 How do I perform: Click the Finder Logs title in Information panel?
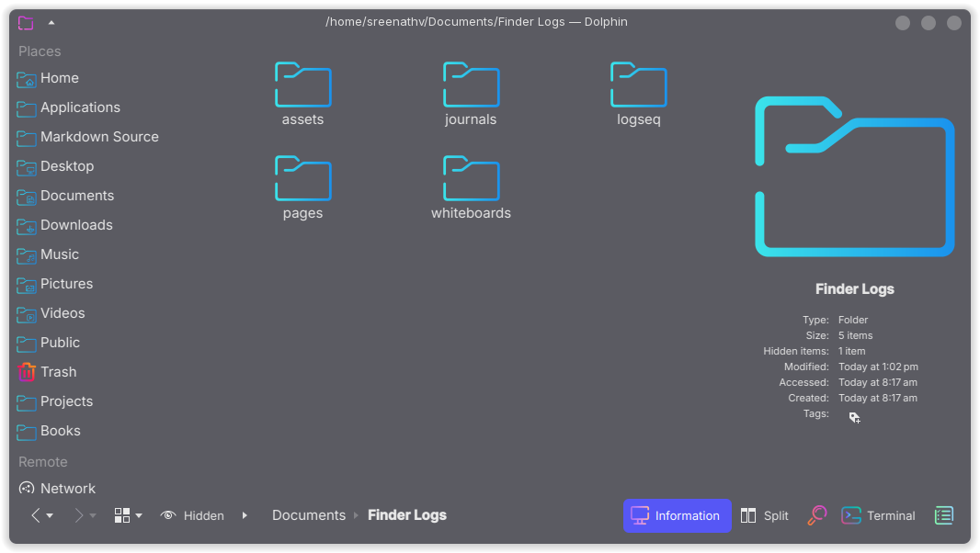[854, 289]
